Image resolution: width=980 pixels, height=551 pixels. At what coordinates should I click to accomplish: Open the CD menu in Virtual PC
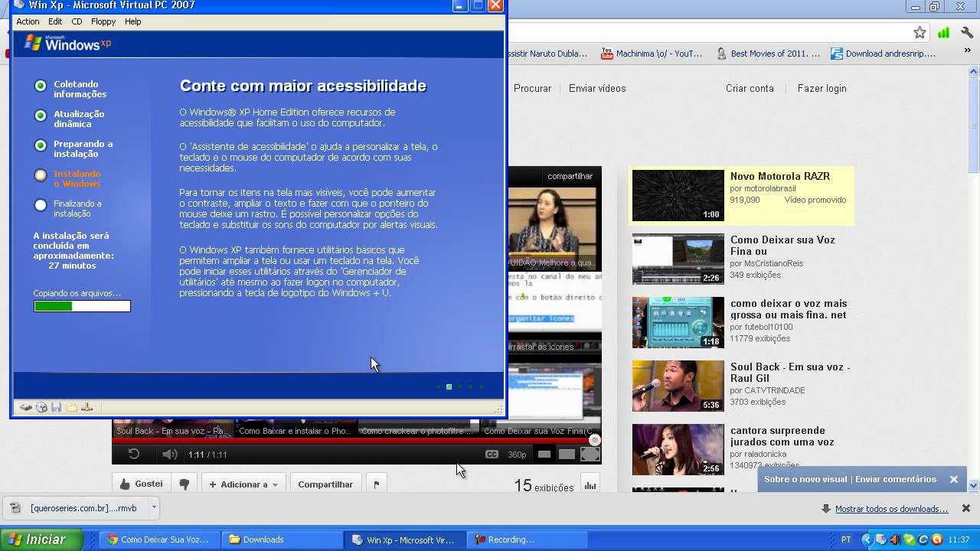pyautogui.click(x=77, y=21)
